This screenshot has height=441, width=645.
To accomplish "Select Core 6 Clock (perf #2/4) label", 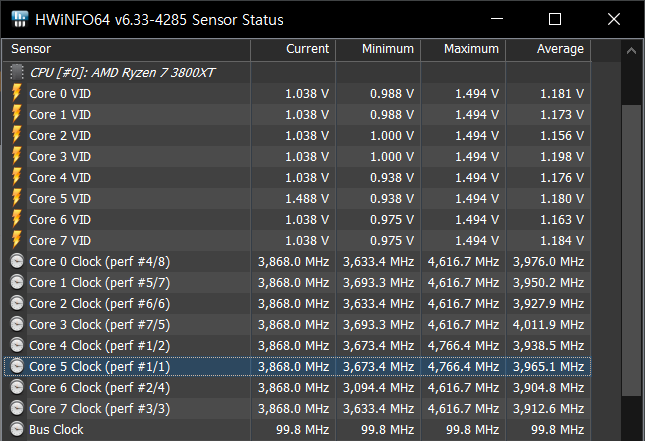I will coord(100,388).
